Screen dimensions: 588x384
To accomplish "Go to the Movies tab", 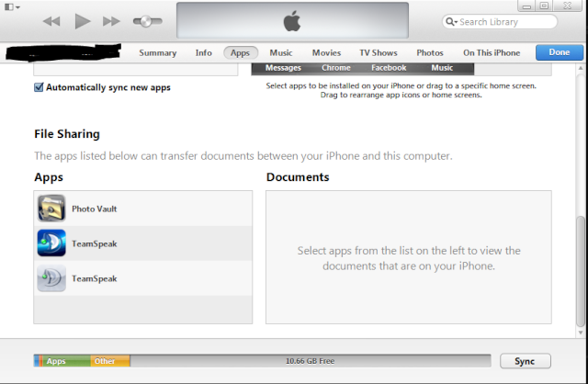I will click(x=326, y=53).
